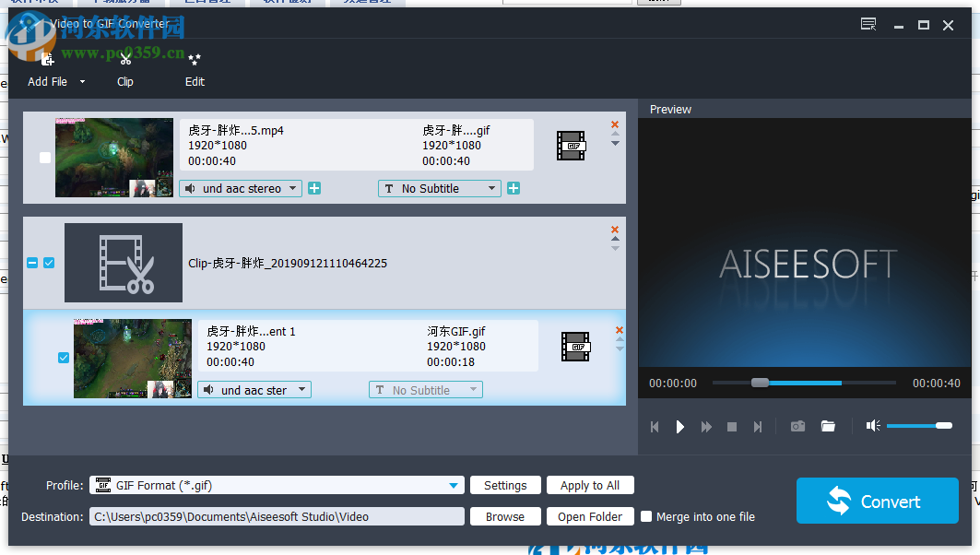Screen dimensions: 980x555
Task: Click Apply to All
Action: point(590,485)
